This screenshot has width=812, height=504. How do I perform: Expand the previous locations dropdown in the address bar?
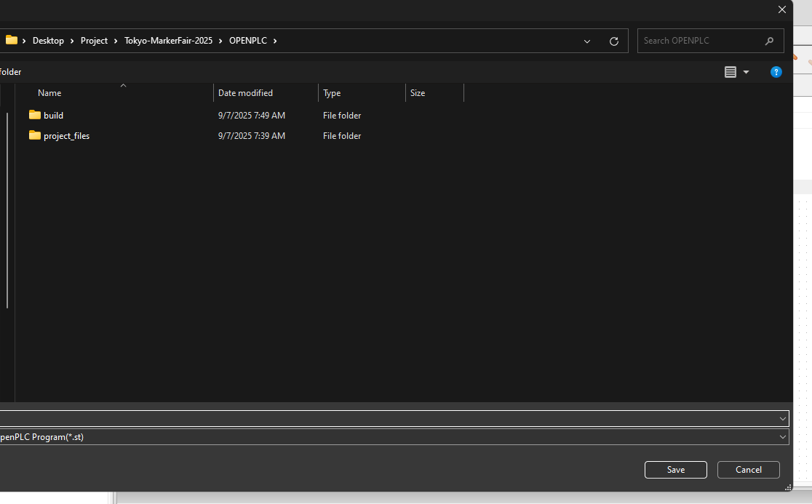[587, 41]
